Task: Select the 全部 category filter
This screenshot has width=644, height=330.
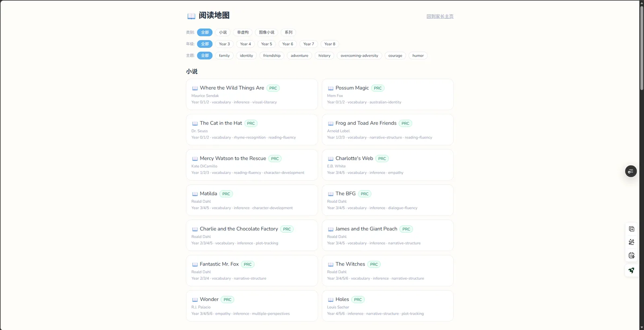Action: click(x=205, y=32)
